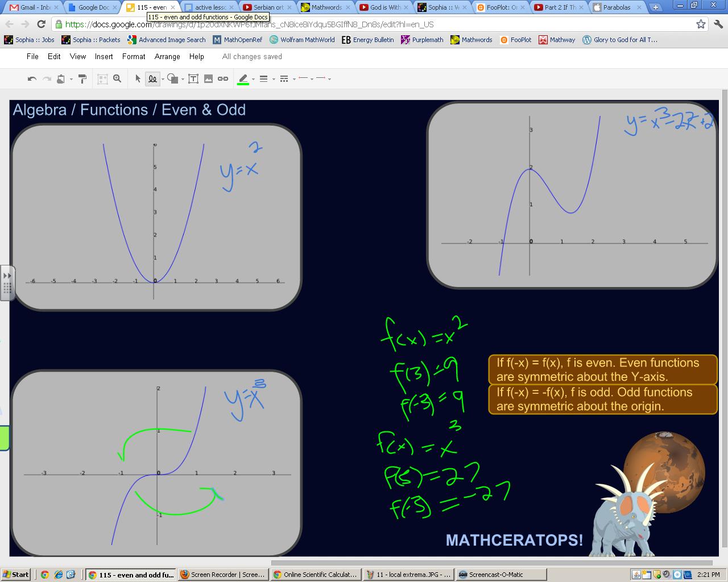Viewport: 728px width, 582px height.
Task: Open the File menu
Action: 32,56
